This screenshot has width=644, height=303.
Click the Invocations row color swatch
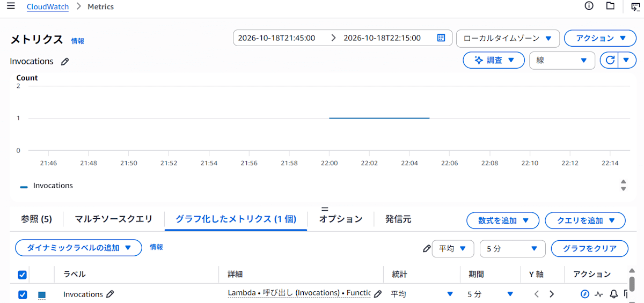point(42,294)
